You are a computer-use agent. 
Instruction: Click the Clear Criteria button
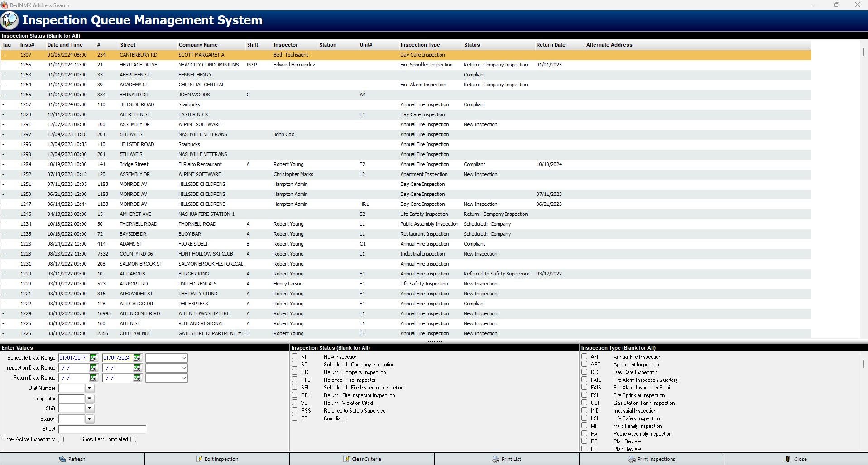point(362,459)
